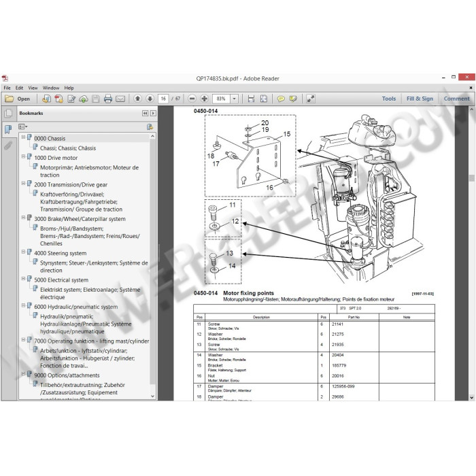Click the 83% zoom value field
The width and height of the screenshot is (476, 476).
[x=221, y=99]
